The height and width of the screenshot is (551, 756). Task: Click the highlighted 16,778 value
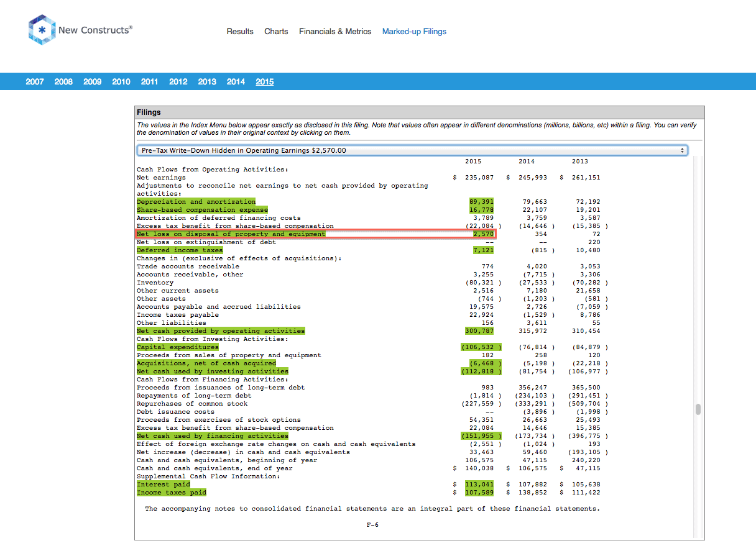click(482, 210)
